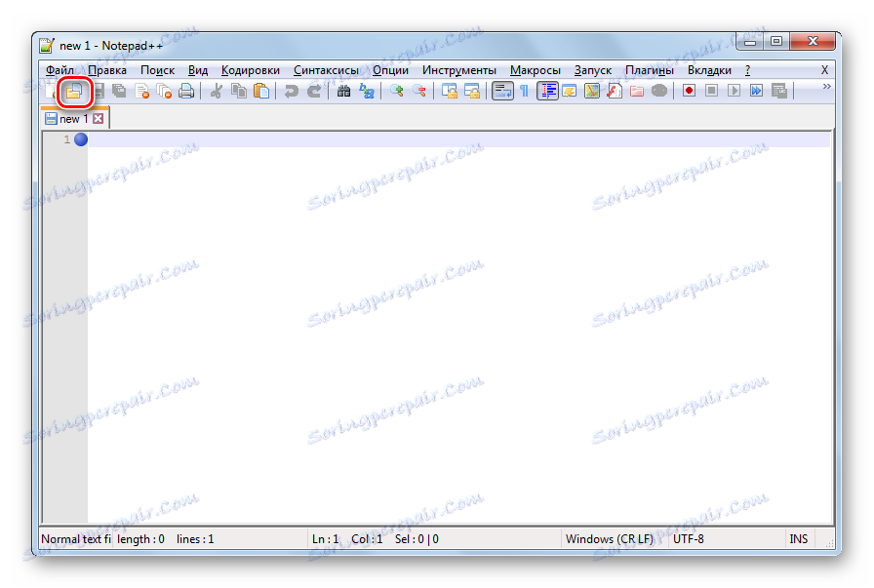Viewport: 874px width, 588px height.
Task: Open the Вкладки menu
Action: (x=709, y=70)
